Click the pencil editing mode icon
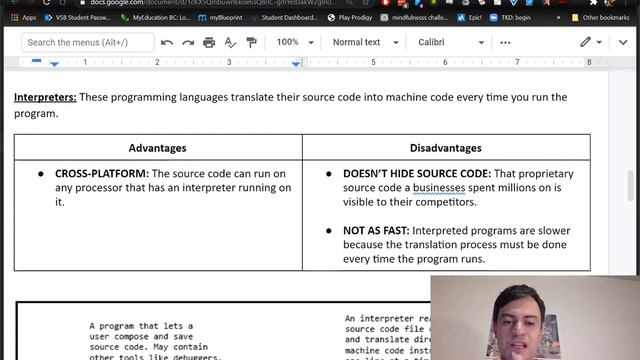 click(586, 42)
